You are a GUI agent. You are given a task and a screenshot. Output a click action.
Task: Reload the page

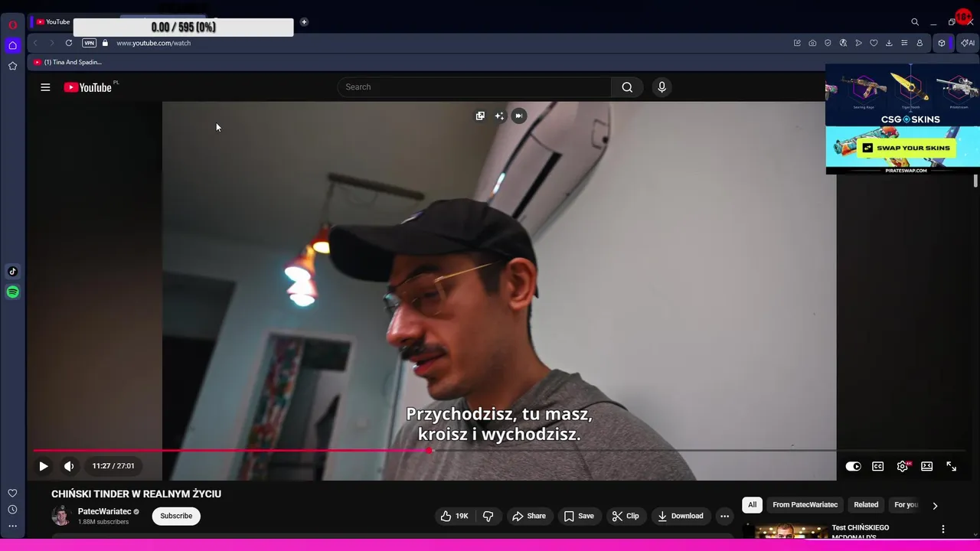point(69,43)
